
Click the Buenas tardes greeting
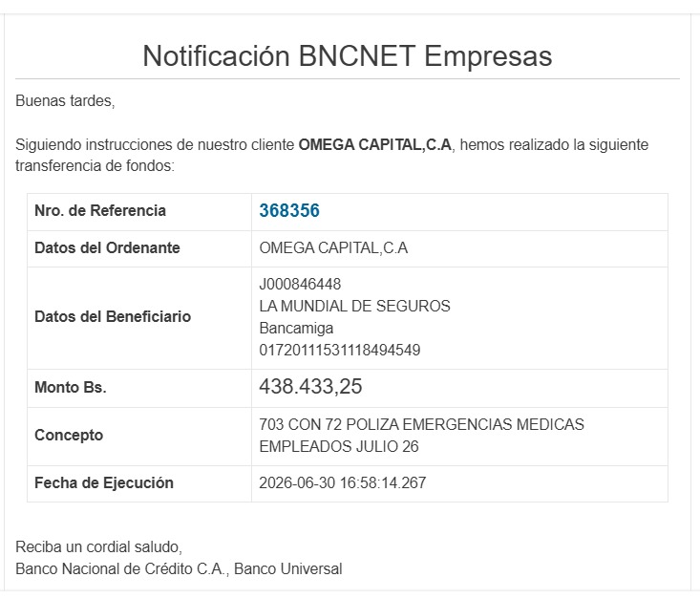pyautogui.click(x=65, y=101)
